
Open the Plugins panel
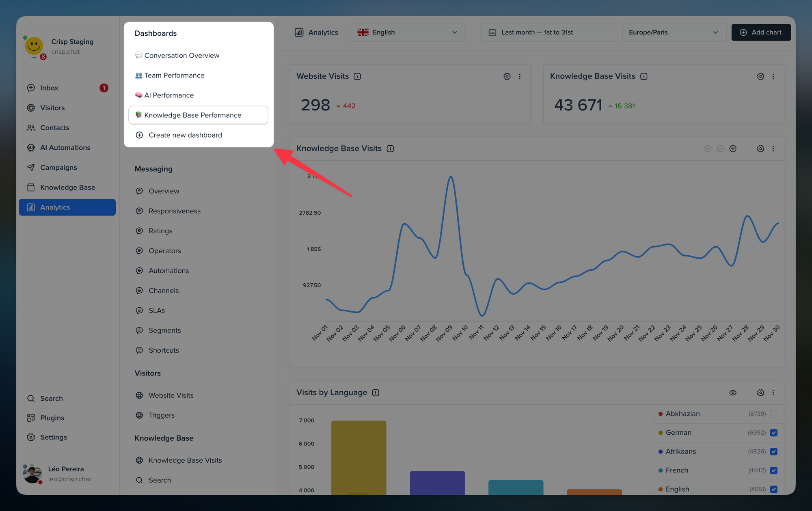(x=52, y=417)
